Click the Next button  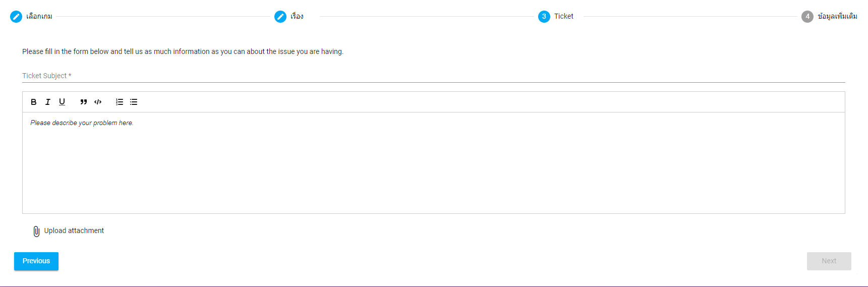pyautogui.click(x=829, y=261)
